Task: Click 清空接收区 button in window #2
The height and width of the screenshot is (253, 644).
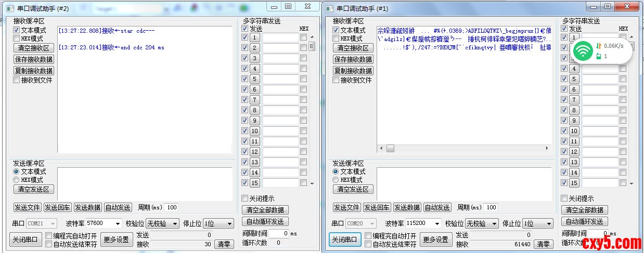Action: coord(33,48)
